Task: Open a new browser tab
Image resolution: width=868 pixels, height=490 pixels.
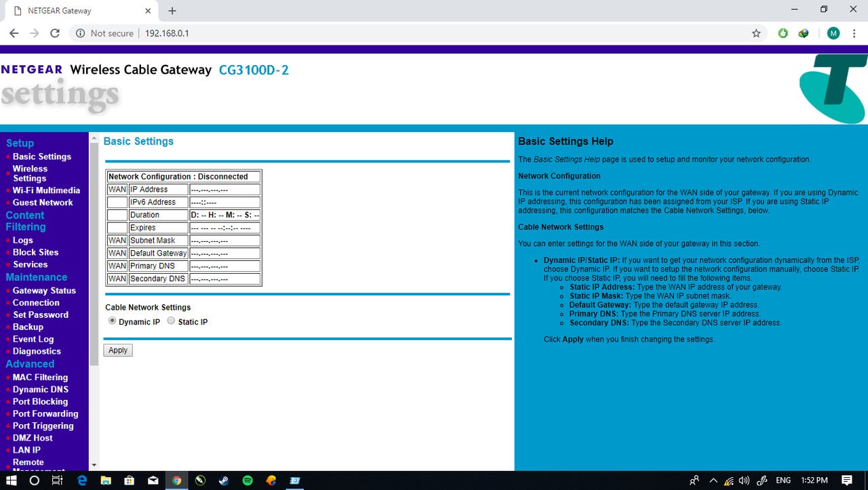Action: point(172,11)
